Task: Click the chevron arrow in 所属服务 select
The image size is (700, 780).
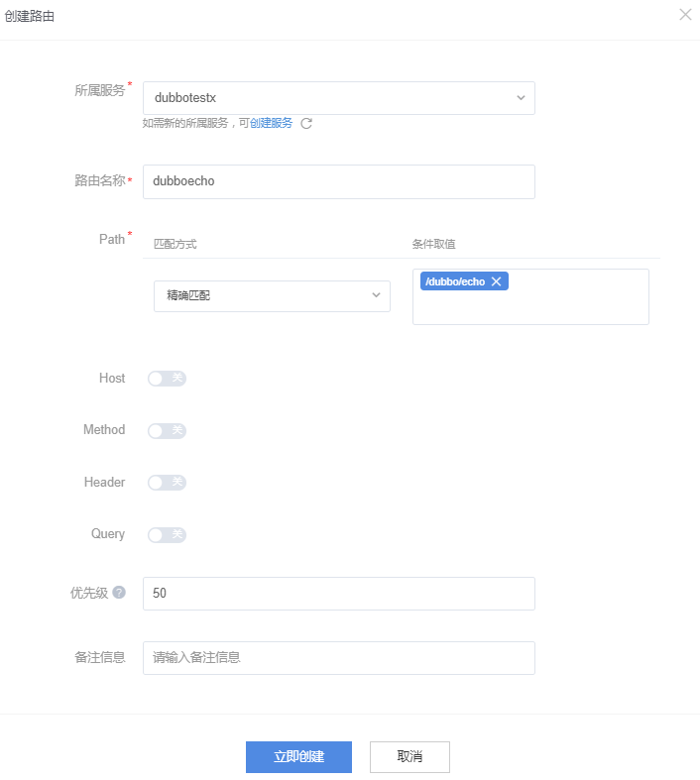Action: pos(521,98)
